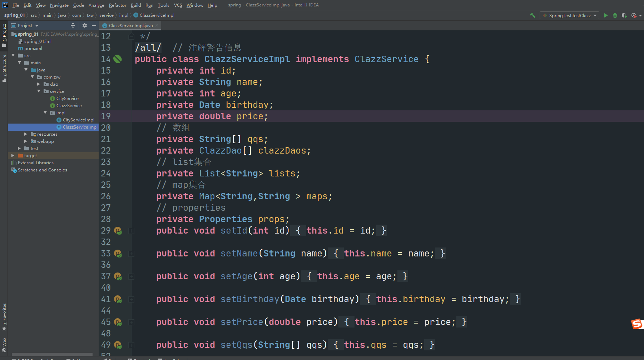
Task: Run SpringTest.testClazz with green play button
Action: coord(606,15)
